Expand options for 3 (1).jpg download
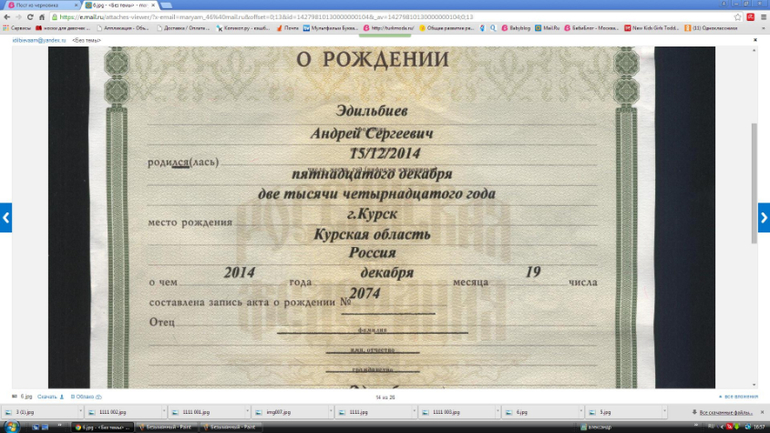The width and height of the screenshot is (770, 433). (x=80, y=412)
